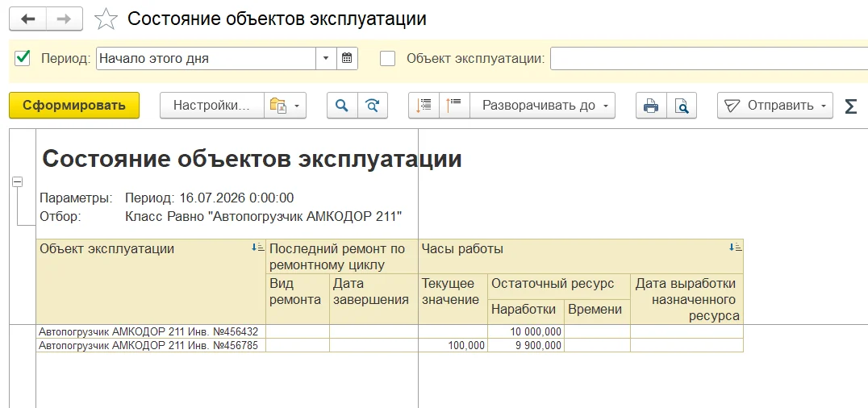868x408 pixels.
Task: Select row Автопогрузчик АМКОДОР 211 Инв. №456432
Action: tap(151, 331)
